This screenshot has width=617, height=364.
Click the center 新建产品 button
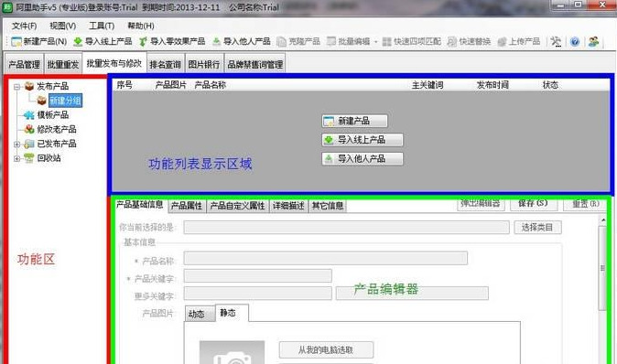click(x=354, y=121)
